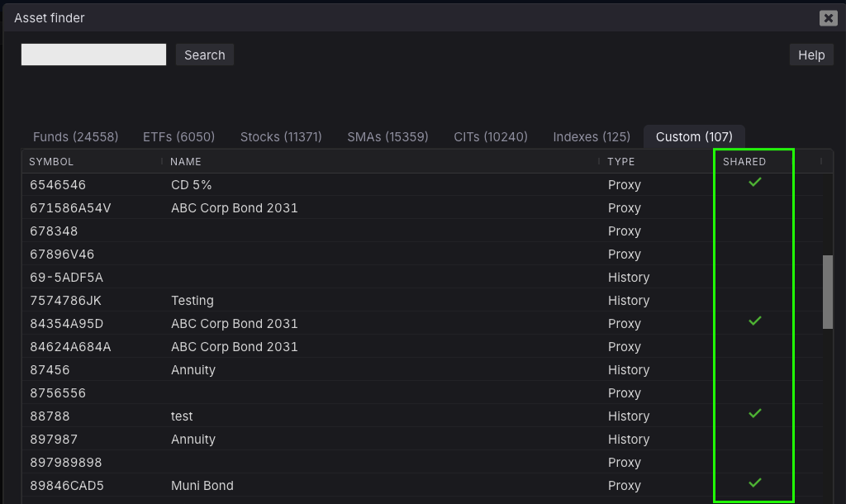
Task: Click ABC Corp Bond 2031 for 84624A684A
Action: pyautogui.click(x=234, y=348)
